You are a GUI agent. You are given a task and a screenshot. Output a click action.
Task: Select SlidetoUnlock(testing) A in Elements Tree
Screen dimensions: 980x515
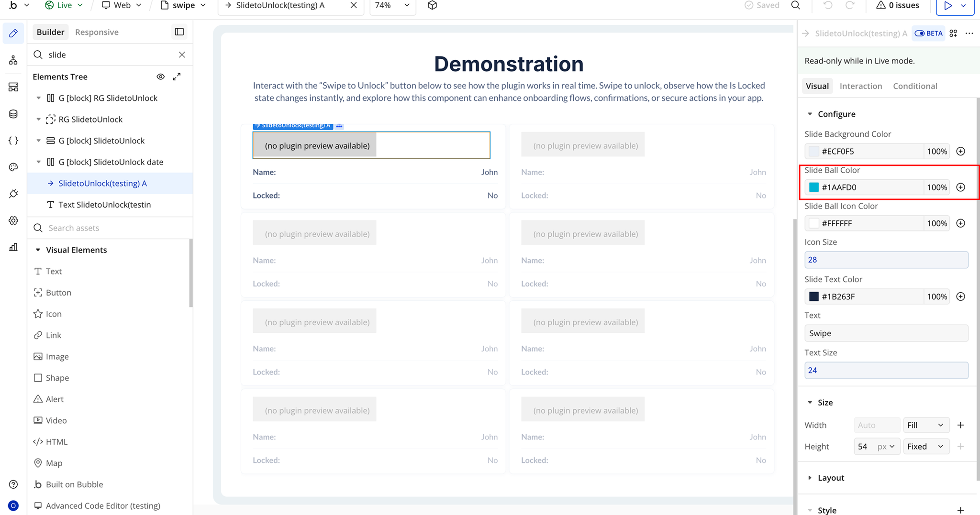[x=110, y=183]
